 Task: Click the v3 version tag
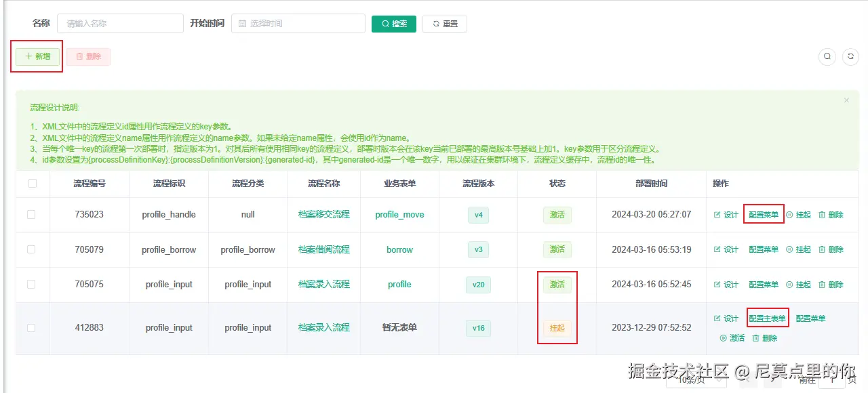coord(478,250)
